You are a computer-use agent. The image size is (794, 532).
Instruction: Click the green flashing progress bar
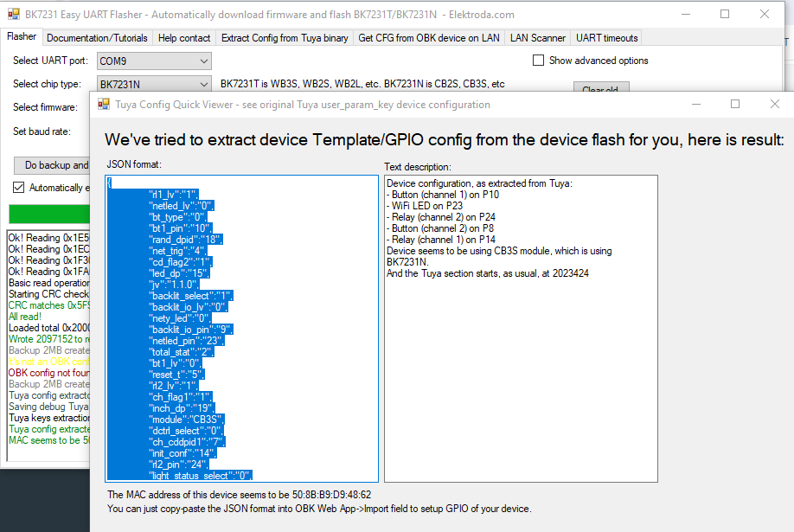pyautogui.click(x=49, y=214)
